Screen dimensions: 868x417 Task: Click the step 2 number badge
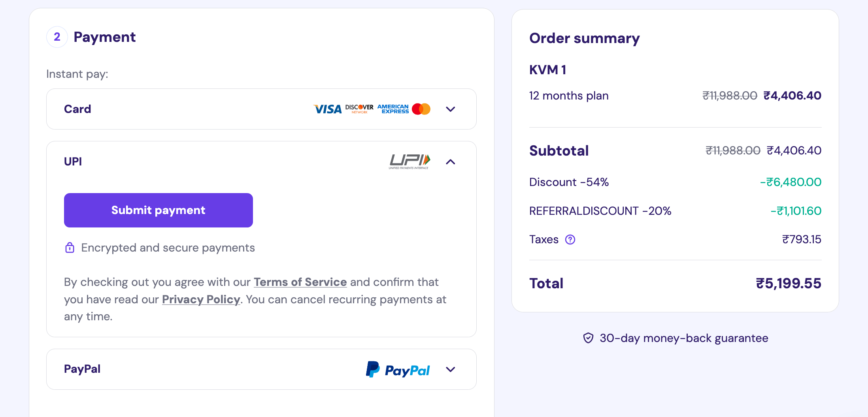pos(57,37)
